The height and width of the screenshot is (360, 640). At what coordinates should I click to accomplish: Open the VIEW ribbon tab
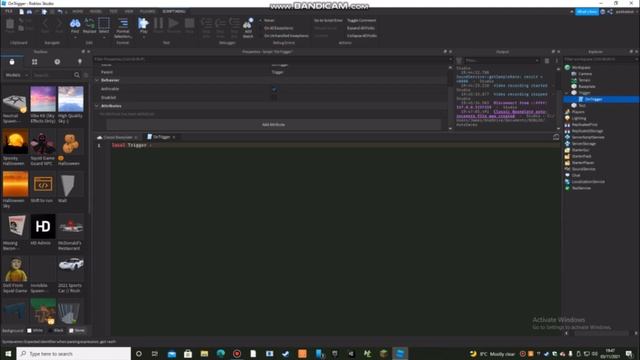click(129, 11)
